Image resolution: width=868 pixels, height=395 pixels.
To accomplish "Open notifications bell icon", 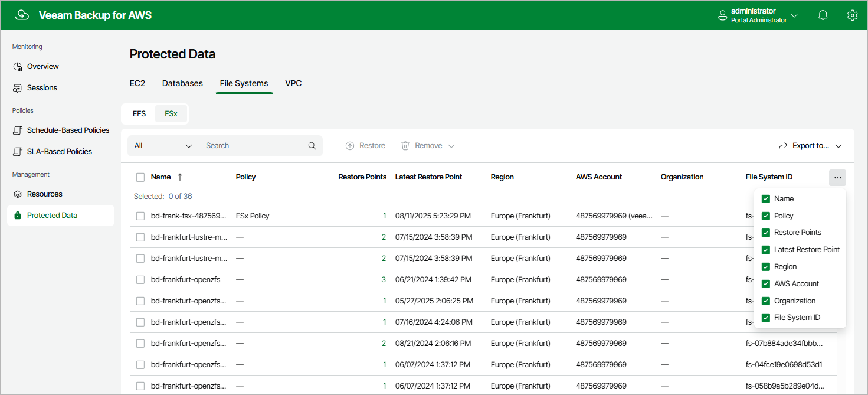I will 823,15.
